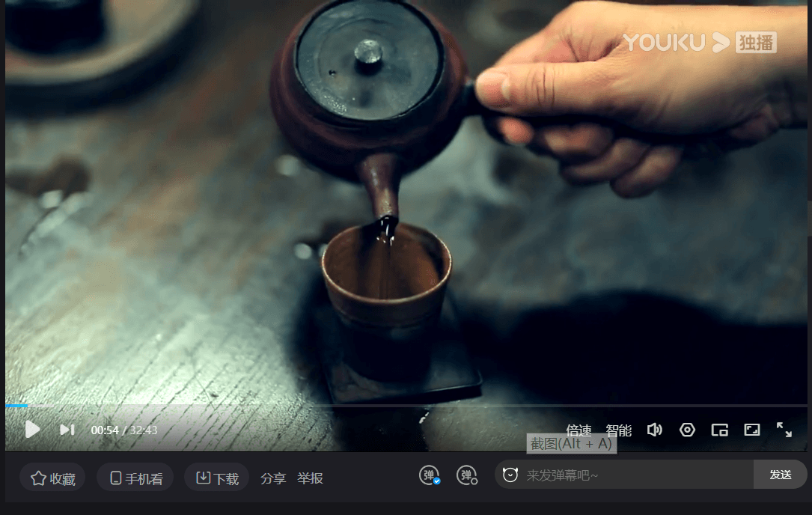The height and width of the screenshot is (515, 812).
Task: Seek on the video progress bar
Action: [x=406, y=406]
